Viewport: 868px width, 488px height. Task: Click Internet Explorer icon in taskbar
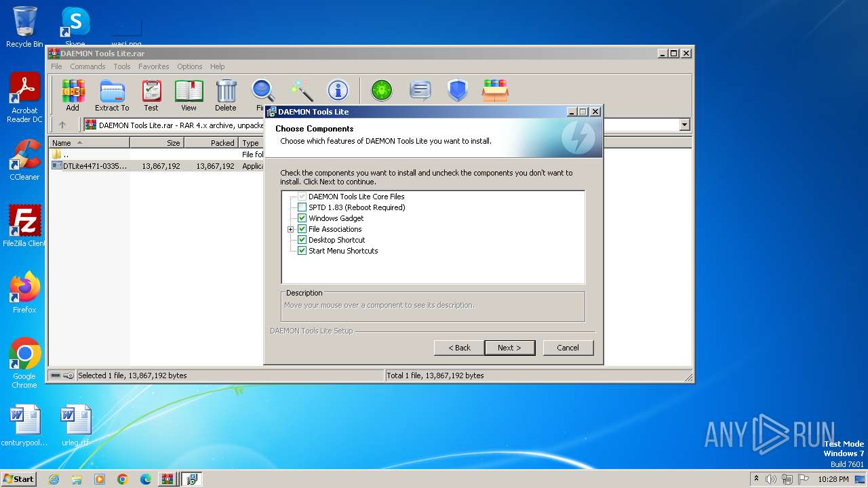pyautogui.click(x=54, y=479)
